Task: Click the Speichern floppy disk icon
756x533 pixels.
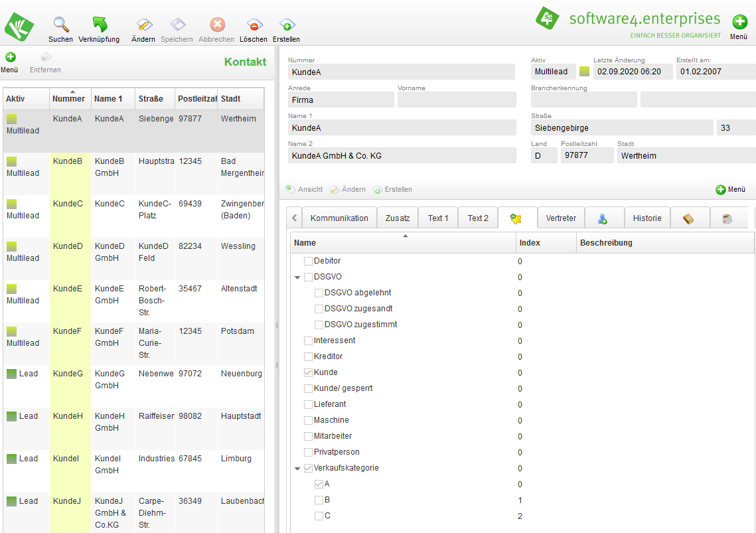Action: tap(177, 24)
